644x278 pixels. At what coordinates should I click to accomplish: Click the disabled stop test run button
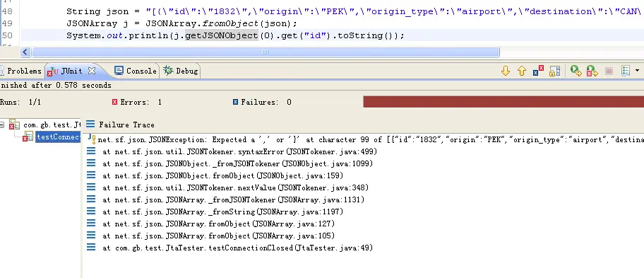(609, 71)
